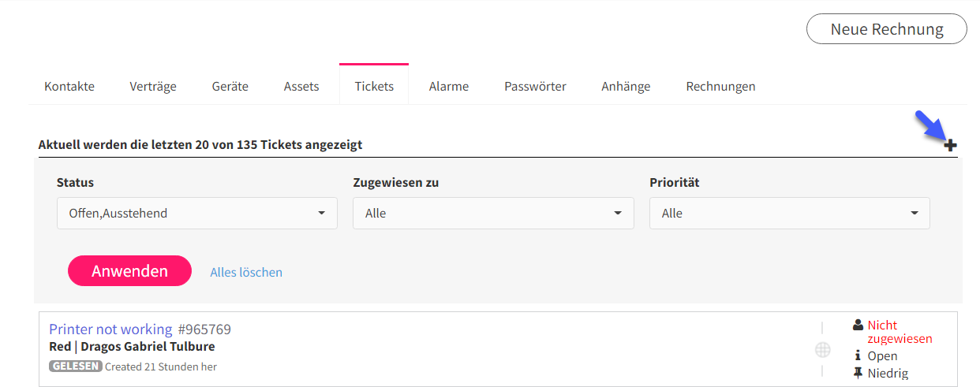Open the Passwörter tab
This screenshot has height=387, width=980.
tap(535, 87)
